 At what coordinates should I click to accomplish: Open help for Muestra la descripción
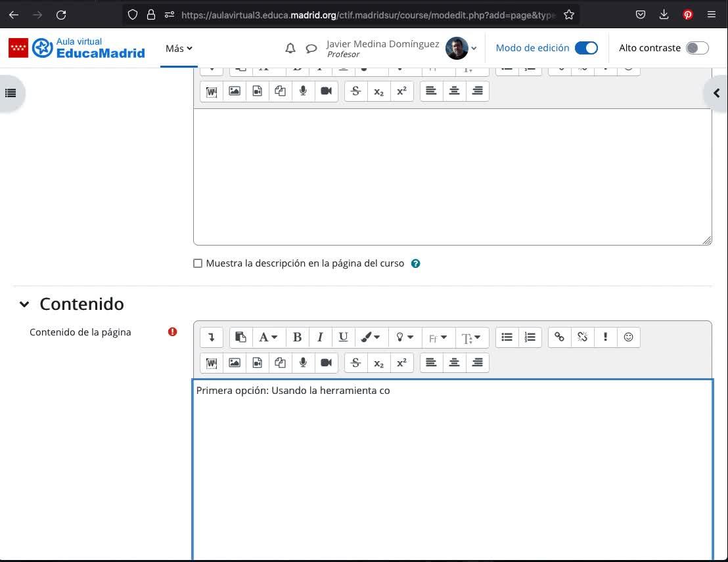point(415,263)
